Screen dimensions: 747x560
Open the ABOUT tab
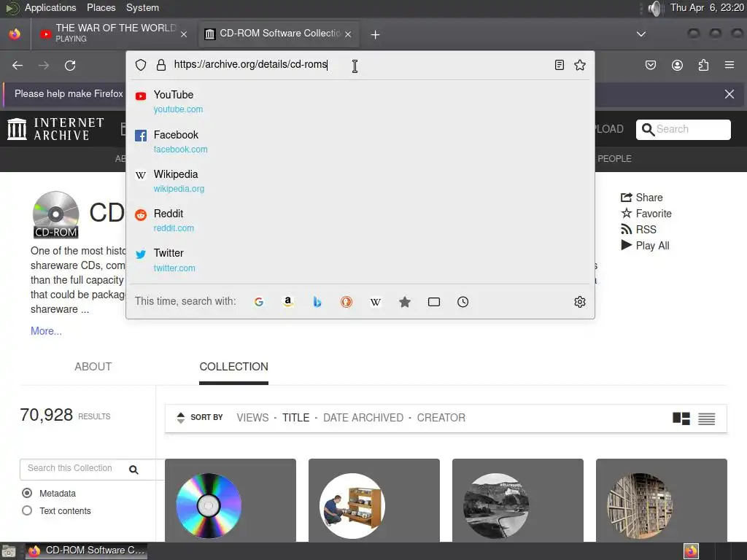[93, 367]
